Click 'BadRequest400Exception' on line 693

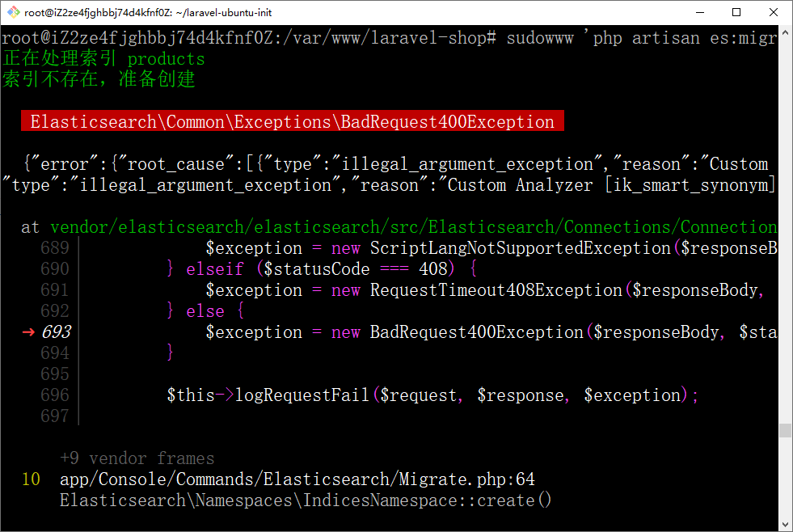476,331
